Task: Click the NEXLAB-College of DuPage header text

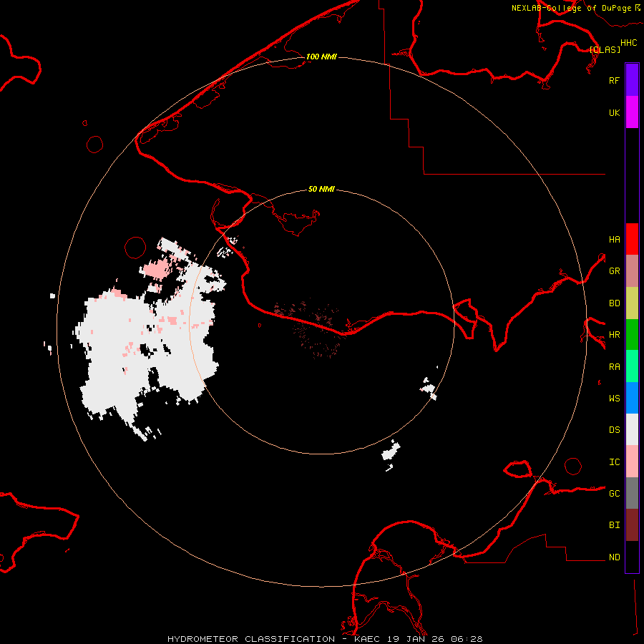Action: point(571,8)
